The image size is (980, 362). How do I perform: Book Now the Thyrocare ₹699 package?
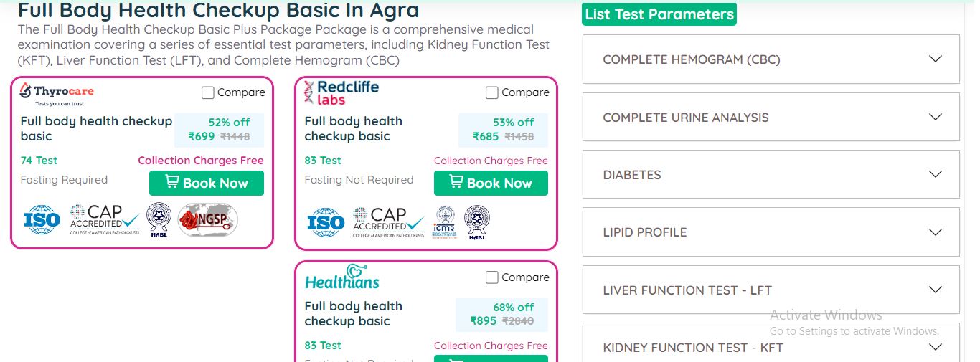[207, 183]
